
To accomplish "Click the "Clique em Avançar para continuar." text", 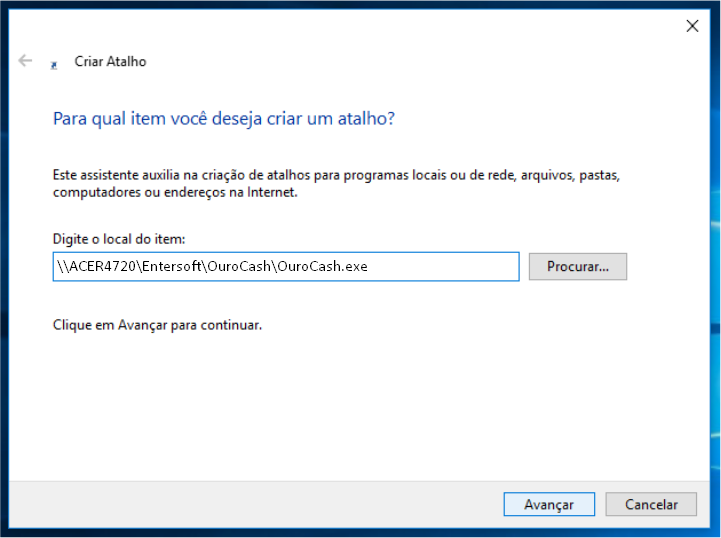I will click(x=157, y=325).
